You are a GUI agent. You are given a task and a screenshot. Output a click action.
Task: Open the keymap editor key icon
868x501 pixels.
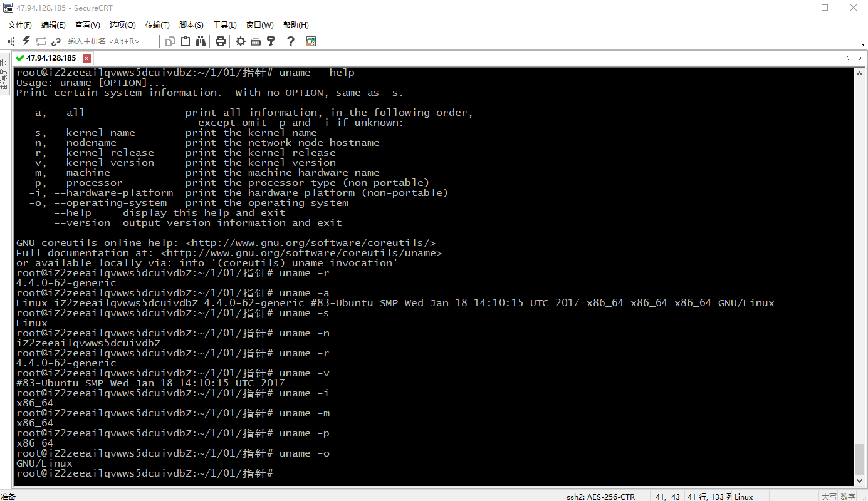click(x=270, y=41)
